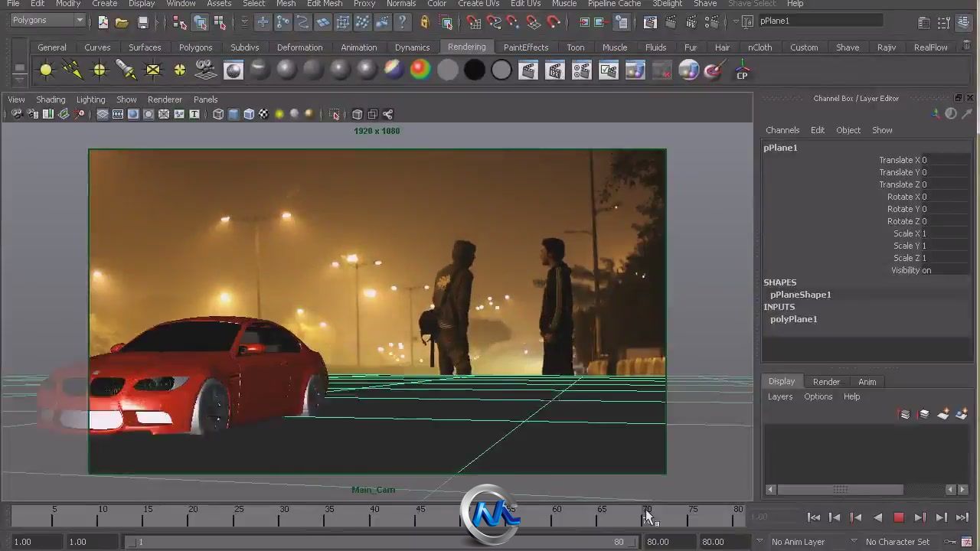Switch to the Polygons shelf tab

[x=195, y=47]
